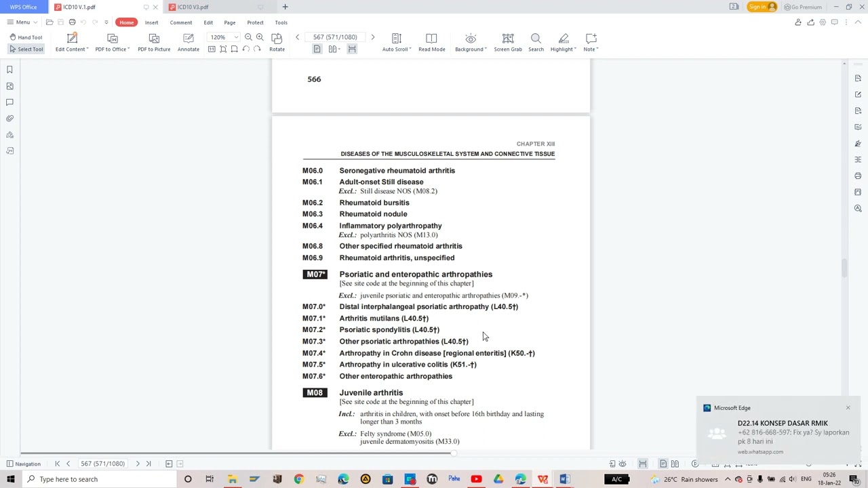868x488 pixels.
Task: Go to next page in toolbar
Action: pos(372,37)
